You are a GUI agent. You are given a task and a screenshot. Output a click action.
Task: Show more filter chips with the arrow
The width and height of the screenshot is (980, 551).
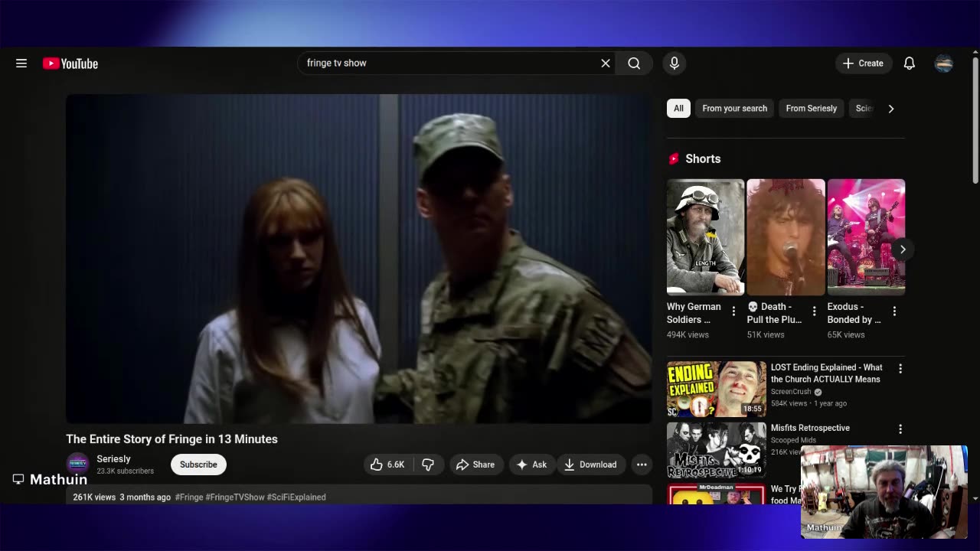(890, 109)
